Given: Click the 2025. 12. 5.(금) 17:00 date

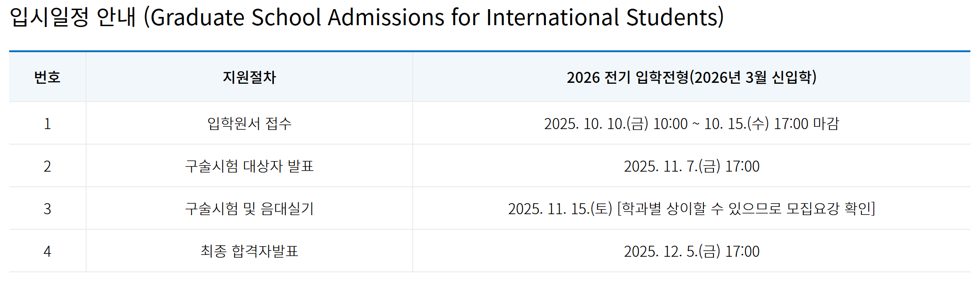Looking at the screenshot, I should (691, 251).
